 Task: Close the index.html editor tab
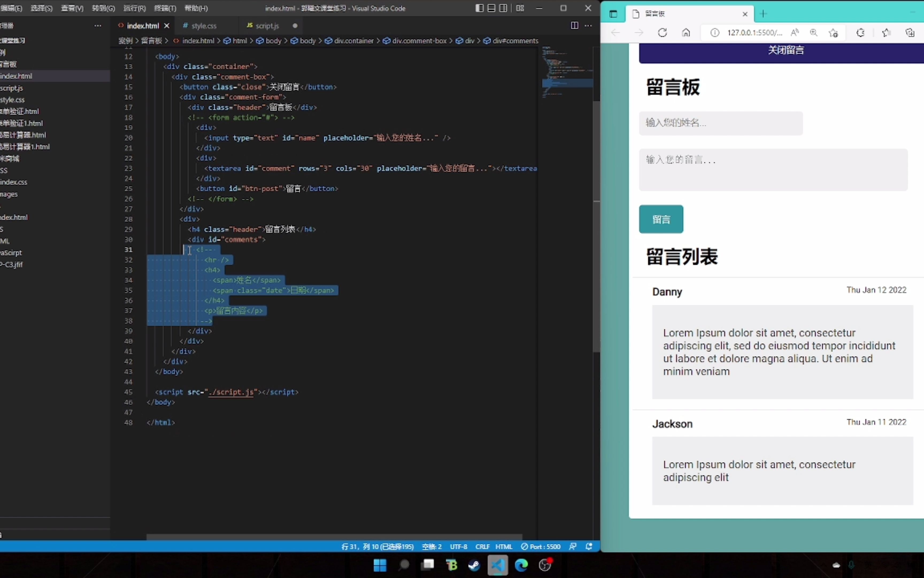167,26
